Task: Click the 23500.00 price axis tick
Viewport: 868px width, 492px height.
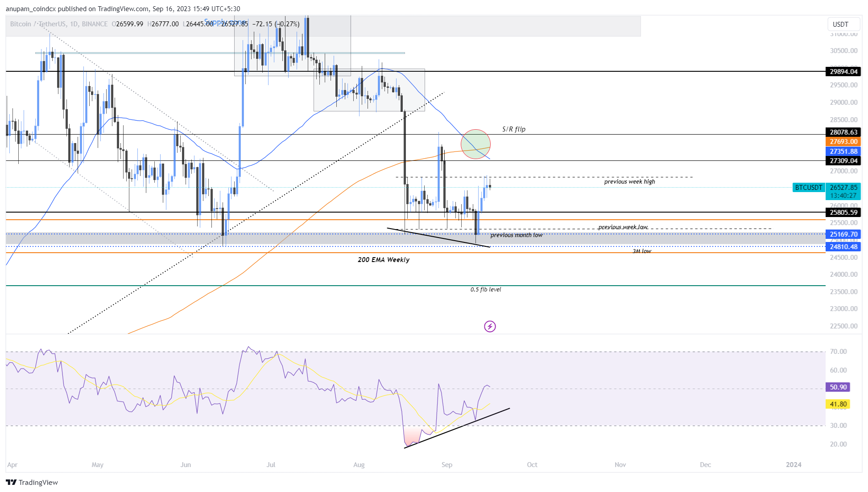Action: click(x=843, y=292)
